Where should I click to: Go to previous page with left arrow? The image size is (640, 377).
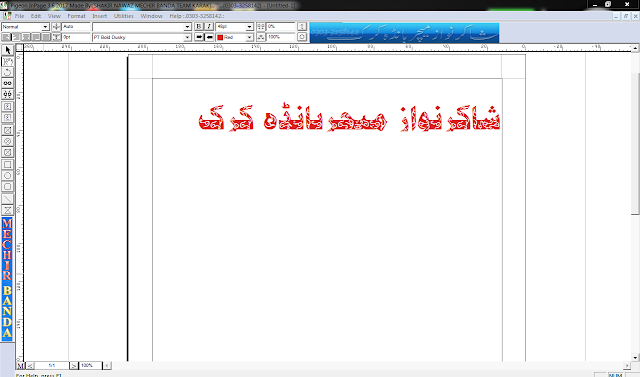pos(30,366)
